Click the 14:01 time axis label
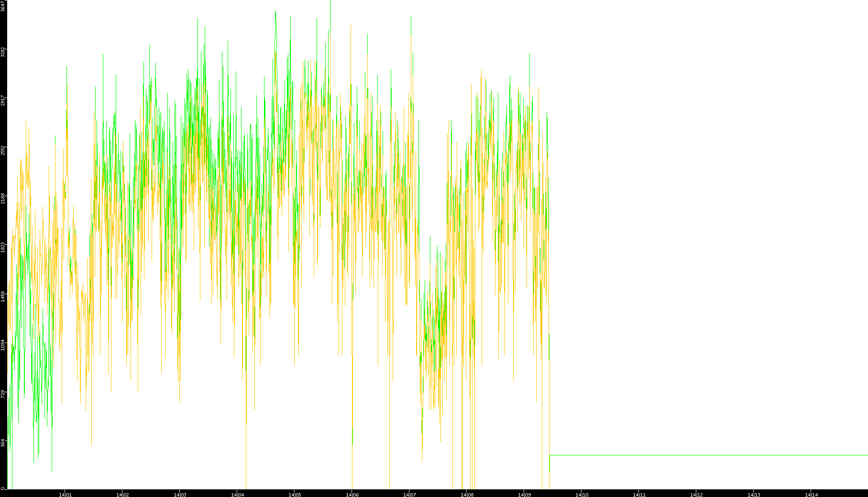 point(65,495)
